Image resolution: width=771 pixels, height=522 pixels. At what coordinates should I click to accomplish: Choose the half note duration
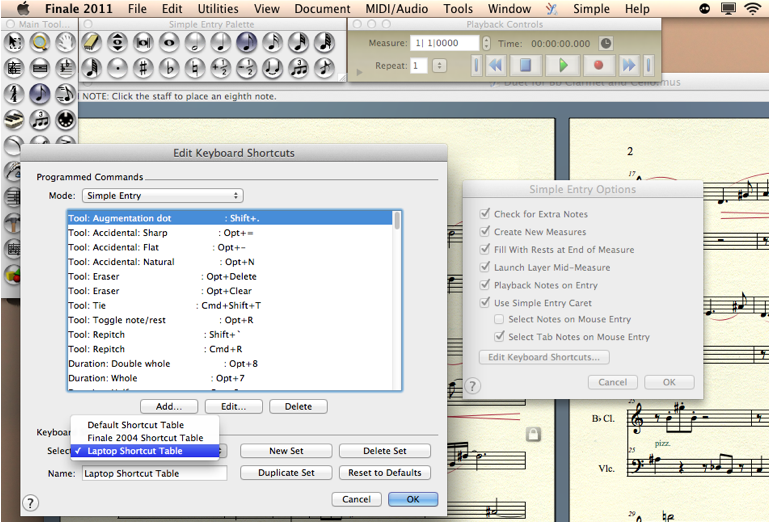(x=195, y=43)
